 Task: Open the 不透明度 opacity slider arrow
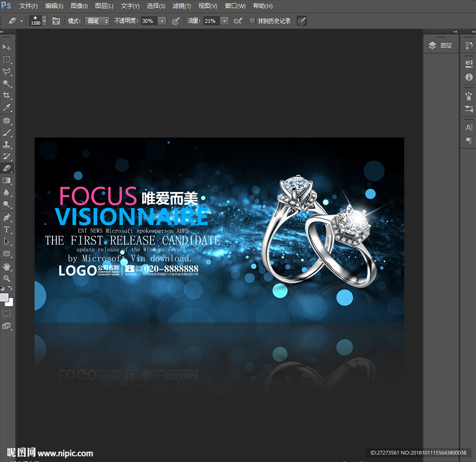[162, 21]
